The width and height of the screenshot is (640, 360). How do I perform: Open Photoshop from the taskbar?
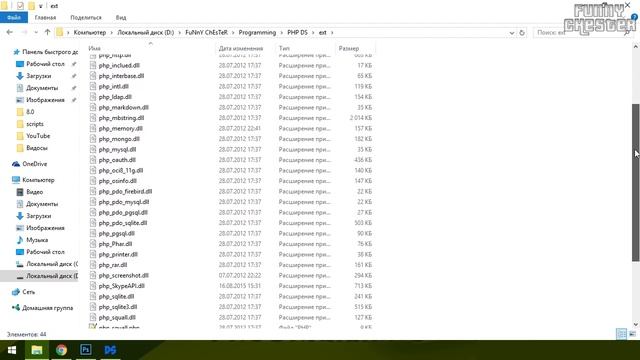pyautogui.click(x=86, y=350)
